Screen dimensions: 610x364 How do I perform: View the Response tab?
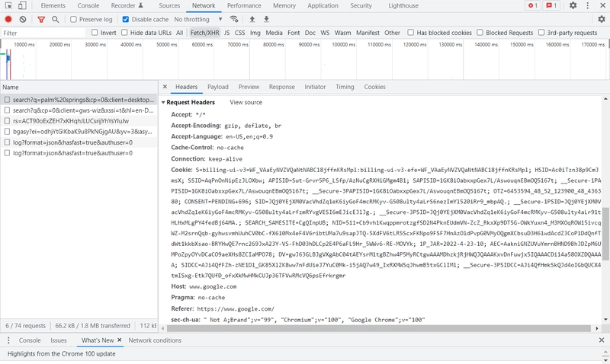(x=281, y=87)
